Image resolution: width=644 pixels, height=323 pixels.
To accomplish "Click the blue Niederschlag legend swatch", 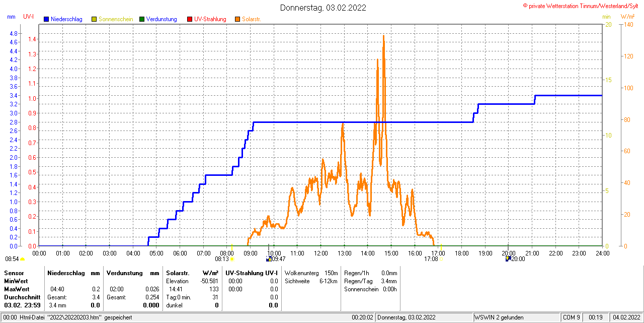I will [46, 19].
